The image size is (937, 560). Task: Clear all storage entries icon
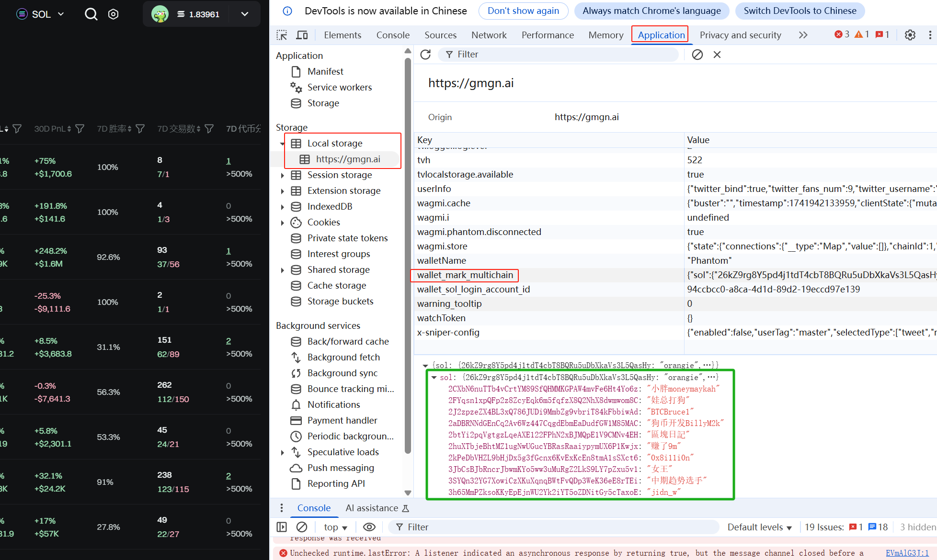697,55
